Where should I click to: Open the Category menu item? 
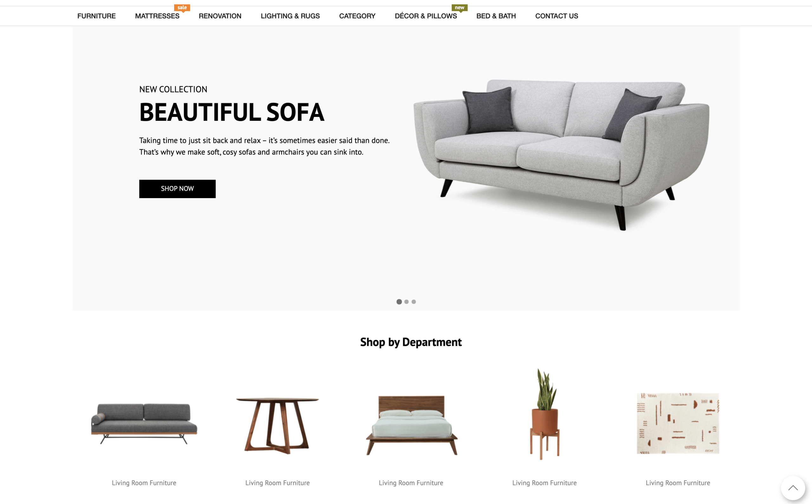pyautogui.click(x=357, y=16)
